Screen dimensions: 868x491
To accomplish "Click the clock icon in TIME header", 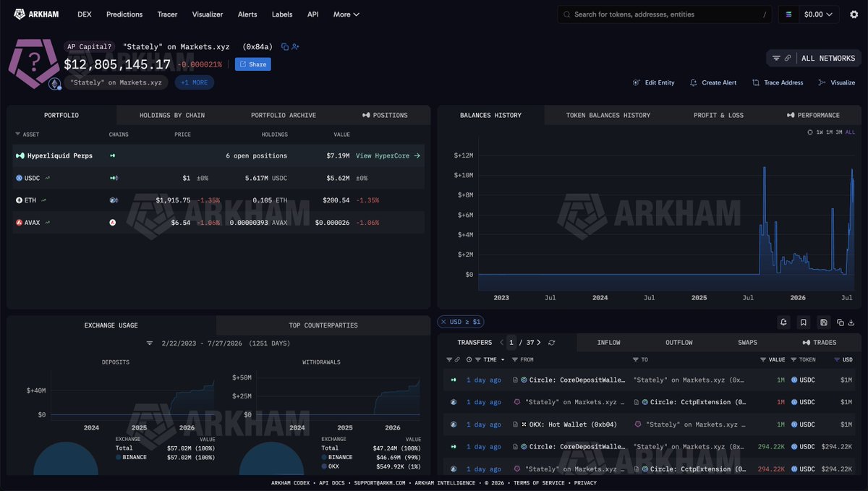I will pos(469,359).
